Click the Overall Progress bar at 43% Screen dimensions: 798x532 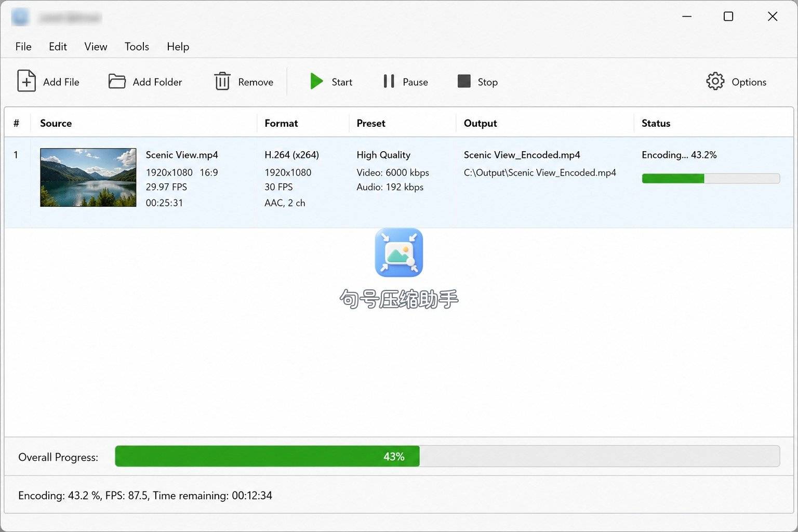pos(447,456)
